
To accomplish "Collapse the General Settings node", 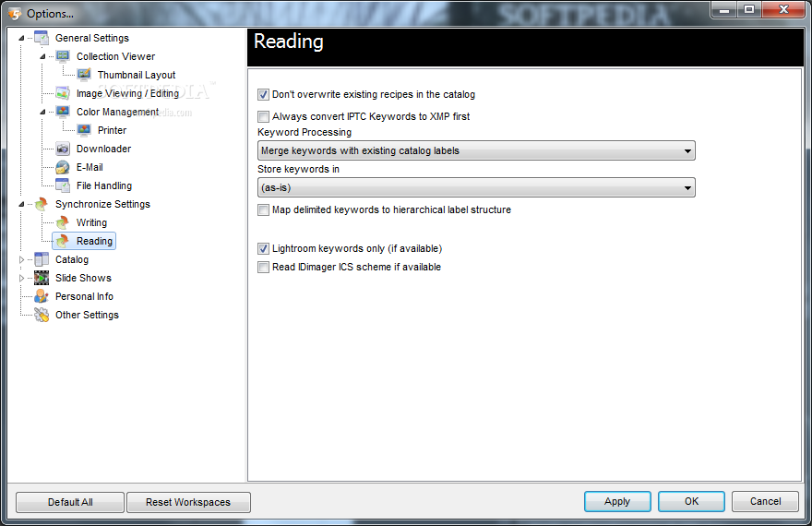I will (21, 38).
